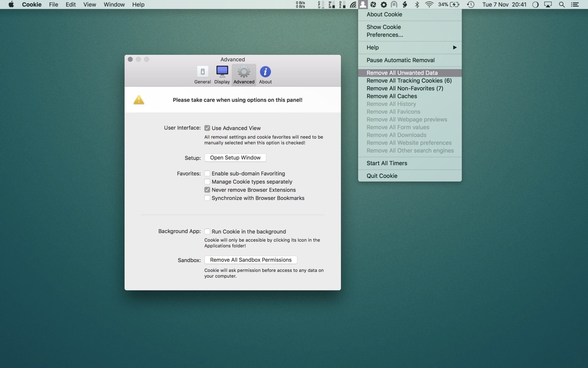
Task: Click the AirPlay display menu bar icon
Action: pos(548,5)
